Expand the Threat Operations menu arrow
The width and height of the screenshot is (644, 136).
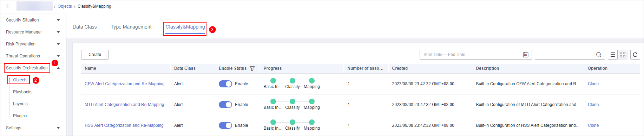(58, 56)
